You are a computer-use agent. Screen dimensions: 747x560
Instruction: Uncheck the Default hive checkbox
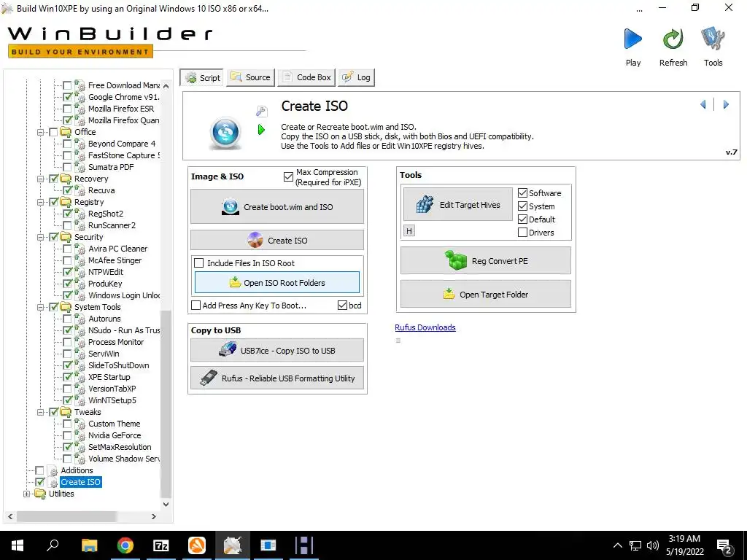(x=522, y=219)
